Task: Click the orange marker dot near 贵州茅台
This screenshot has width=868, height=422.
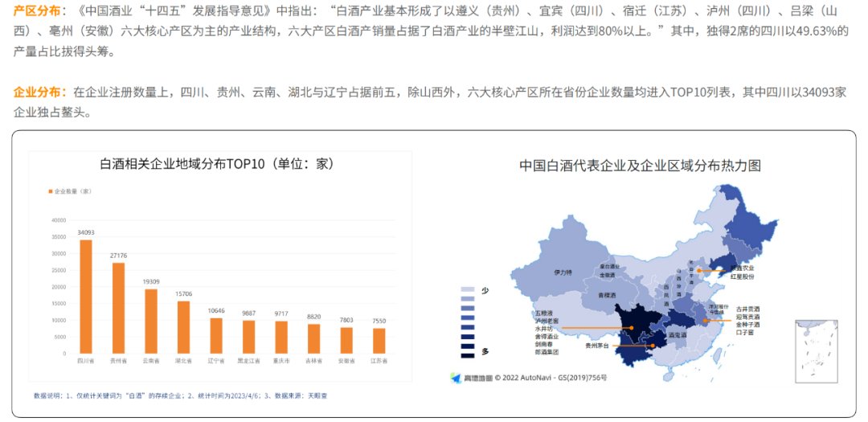Action: coord(653,346)
